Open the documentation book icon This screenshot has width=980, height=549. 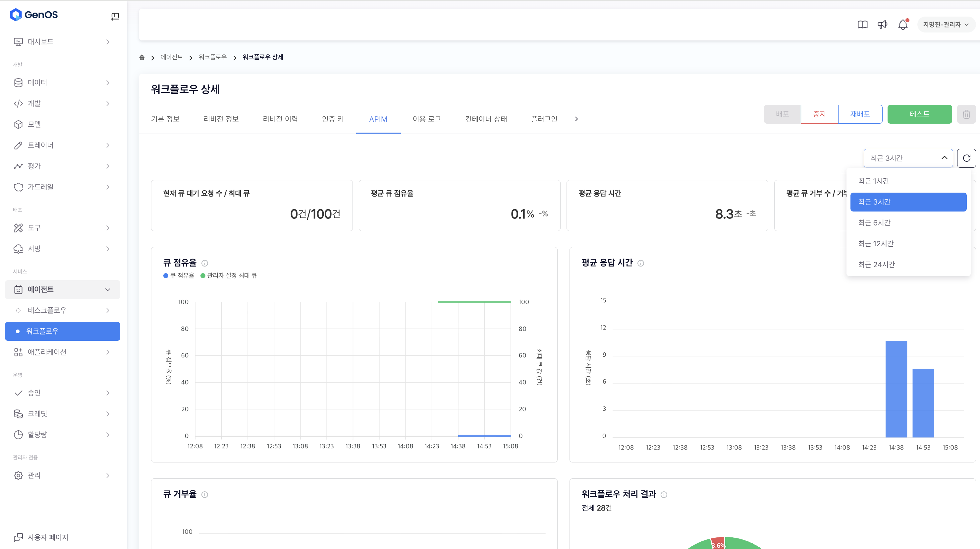click(x=862, y=25)
